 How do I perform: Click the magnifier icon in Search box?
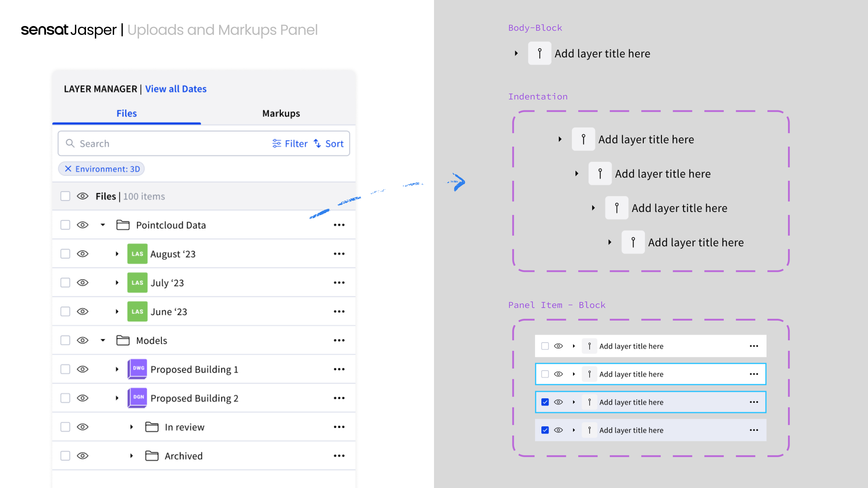pyautogui.click(x=70, y=143)
